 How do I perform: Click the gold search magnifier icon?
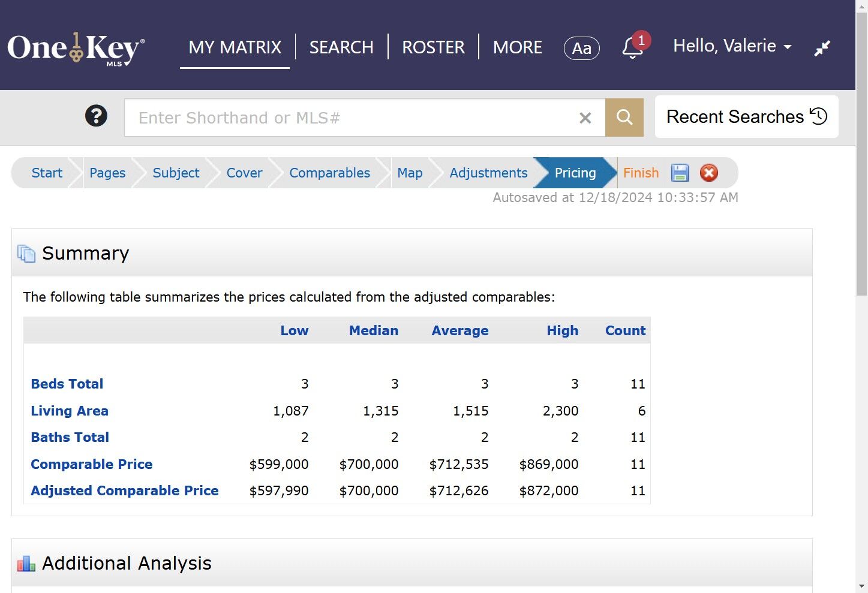pyautogui.click(x=624, y=117)
